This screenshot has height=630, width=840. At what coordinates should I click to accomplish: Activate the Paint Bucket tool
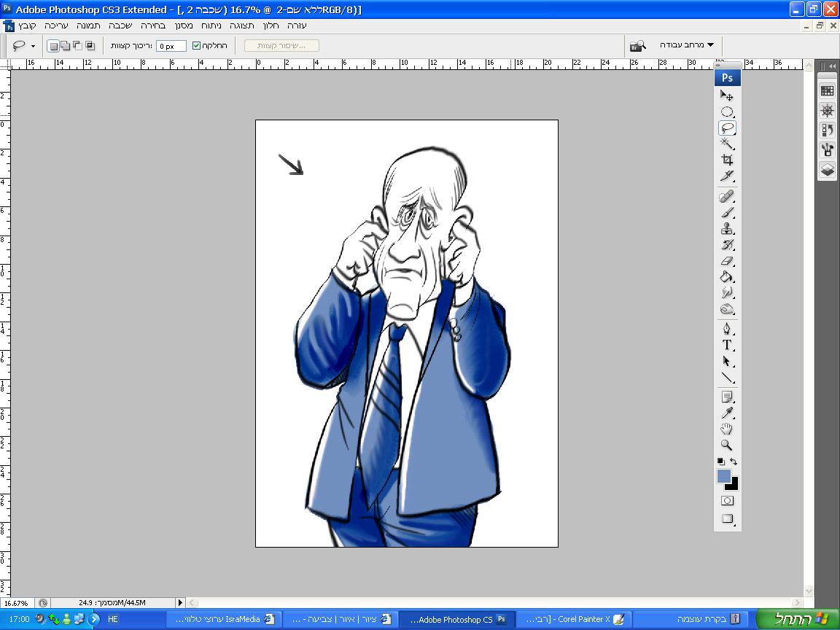[727, 277]
